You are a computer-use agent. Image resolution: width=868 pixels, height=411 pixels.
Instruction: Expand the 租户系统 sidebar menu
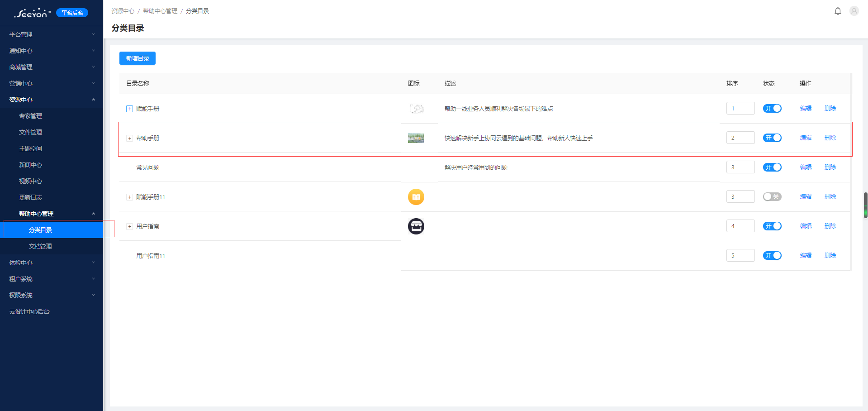pos(52,279)
